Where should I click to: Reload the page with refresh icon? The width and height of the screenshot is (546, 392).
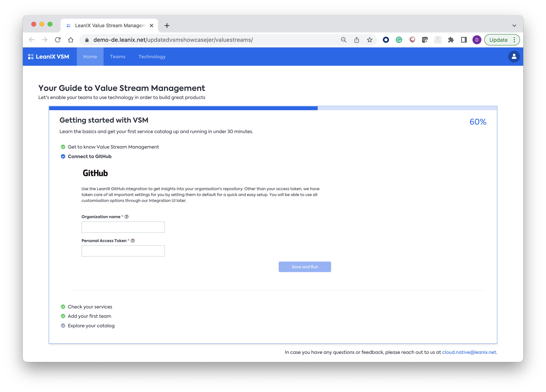58,40
